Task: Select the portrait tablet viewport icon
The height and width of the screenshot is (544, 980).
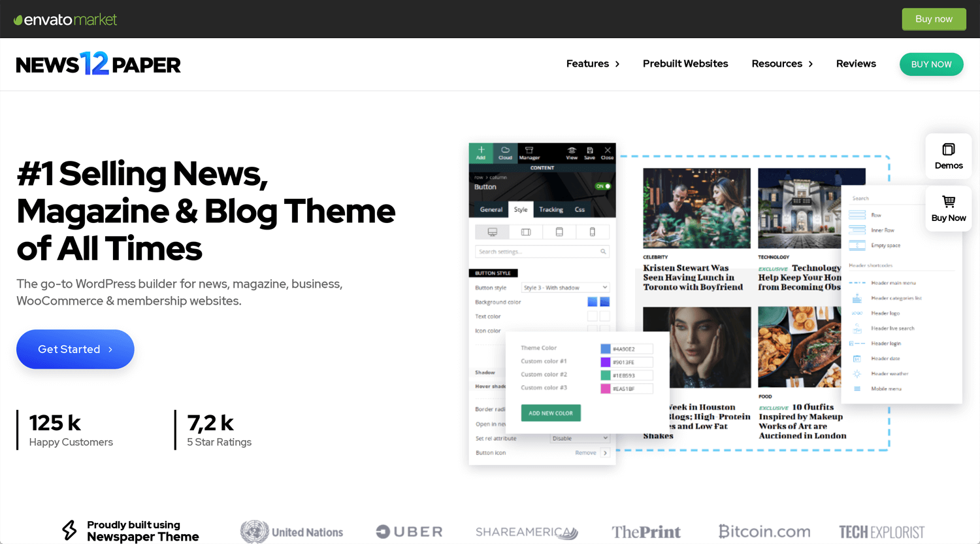Action: [559, 232]
